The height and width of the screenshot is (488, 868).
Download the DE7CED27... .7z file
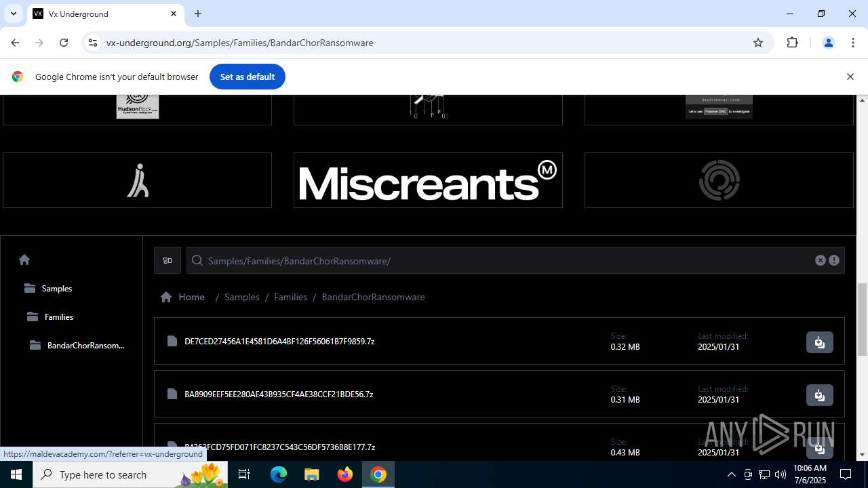(x=820, y=342)
